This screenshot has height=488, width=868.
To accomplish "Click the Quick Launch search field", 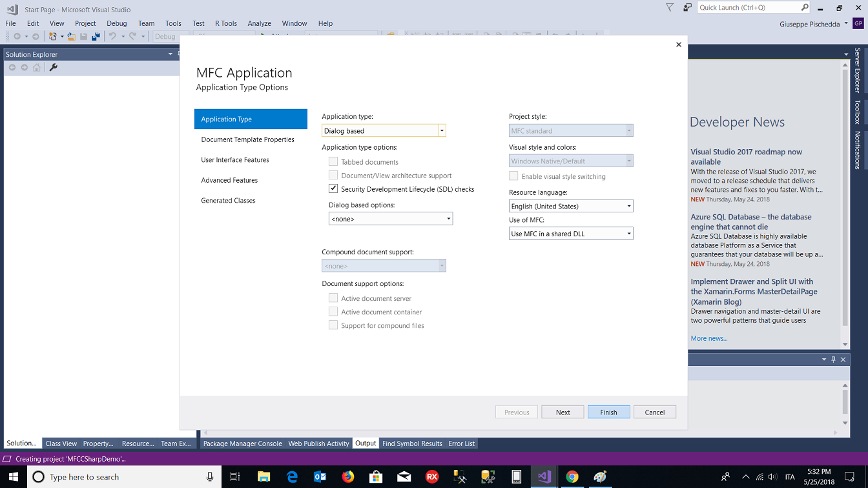I will (x=749, y=8).
